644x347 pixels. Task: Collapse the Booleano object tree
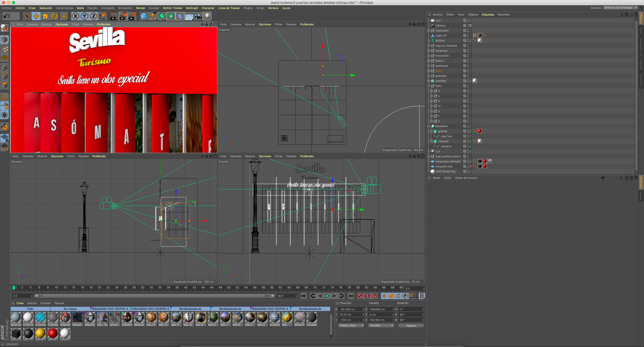[429, 126]
